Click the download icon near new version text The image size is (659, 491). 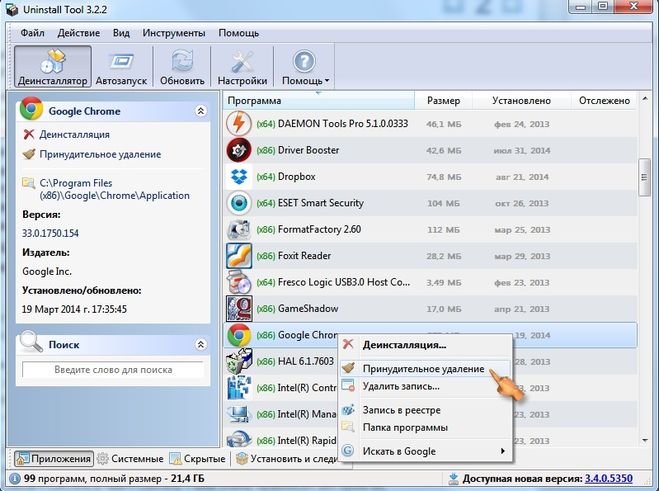[453, 478]
